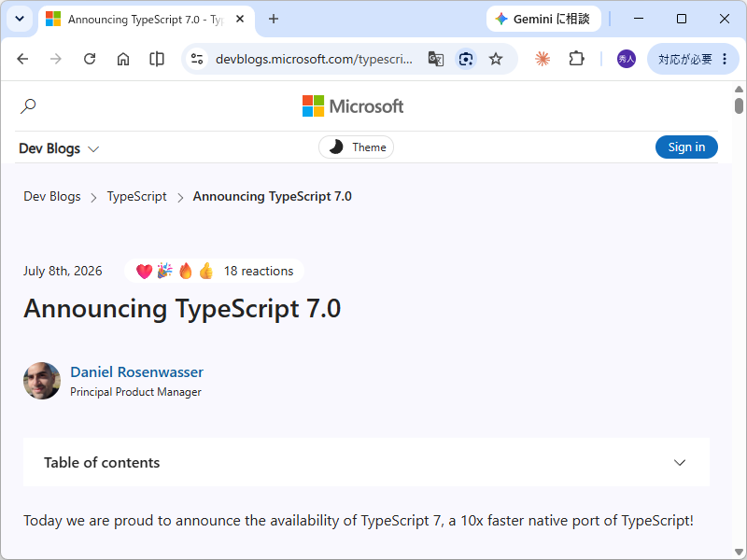Click the Principal Product Manager text
The image size is (747, 560).
click(x=135, y=392)
